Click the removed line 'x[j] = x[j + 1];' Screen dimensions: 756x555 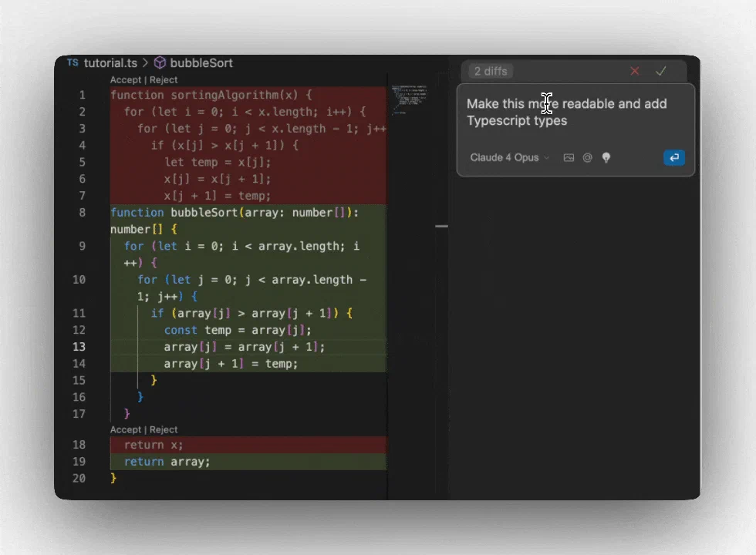pyautogui.click(x=218, y=179)
